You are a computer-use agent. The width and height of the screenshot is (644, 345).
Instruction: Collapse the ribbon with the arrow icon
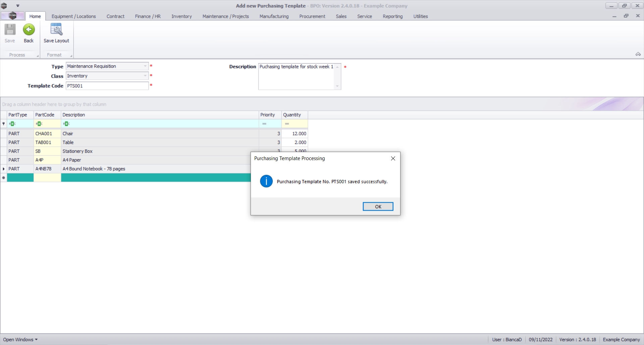click(x=638, y=54)
